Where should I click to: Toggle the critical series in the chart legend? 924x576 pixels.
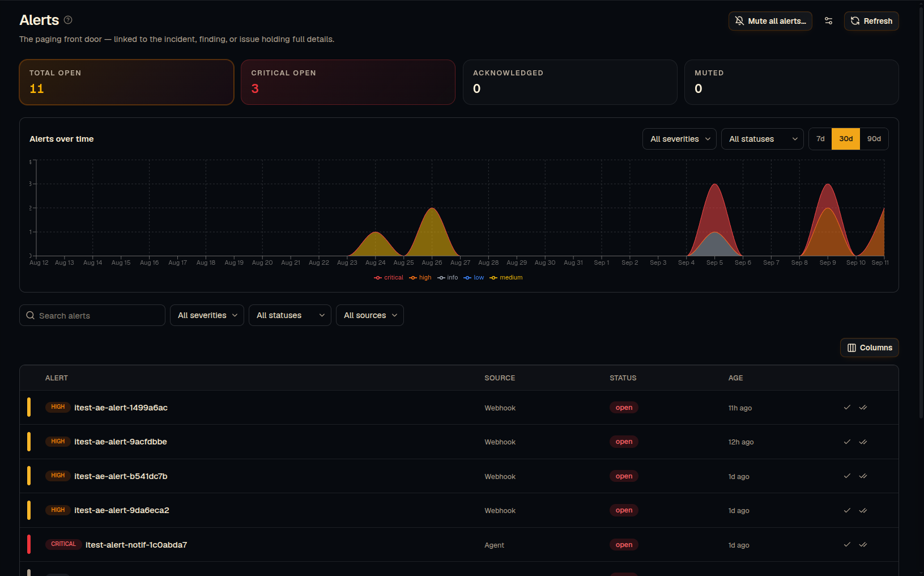coord(389,278)
